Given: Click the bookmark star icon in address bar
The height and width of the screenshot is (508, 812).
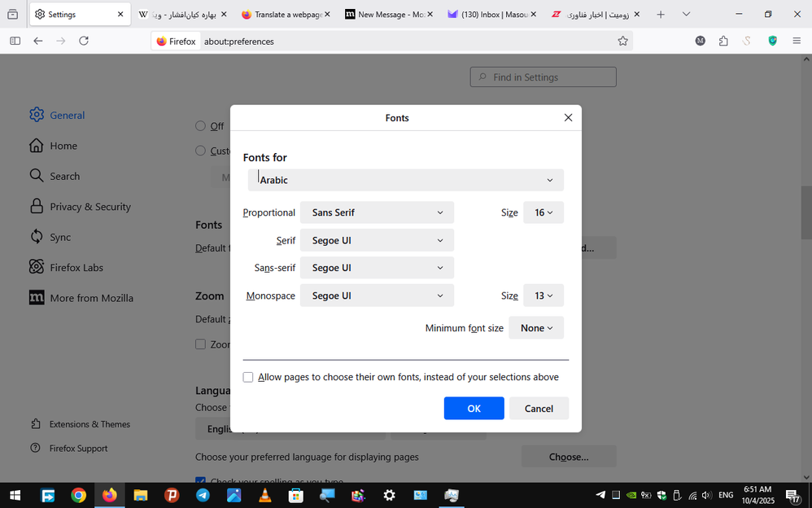Looking at the screenshot, I should (622, 41).
